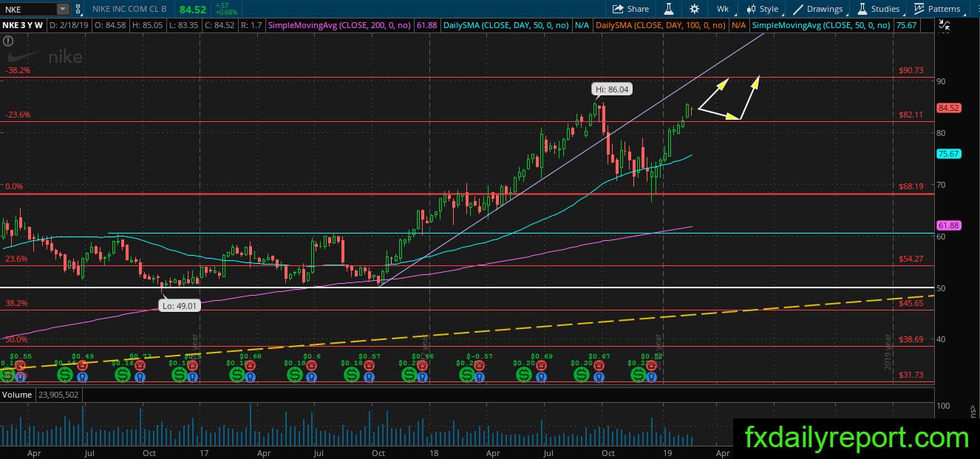The height and width of the screenshot is (459, 980).
Task: Click the magenta 61.88 moving average bubble
Action: click(948, 225)
